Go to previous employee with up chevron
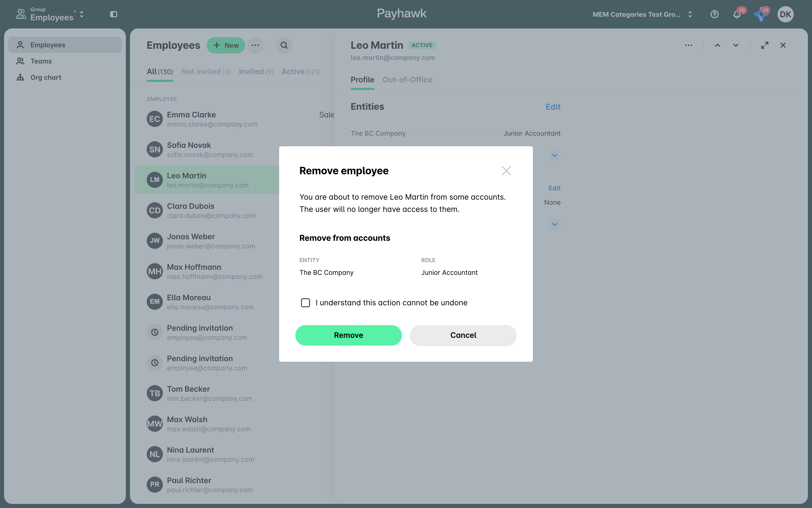This screenshot has width=812, height=508. coord(717,45)
